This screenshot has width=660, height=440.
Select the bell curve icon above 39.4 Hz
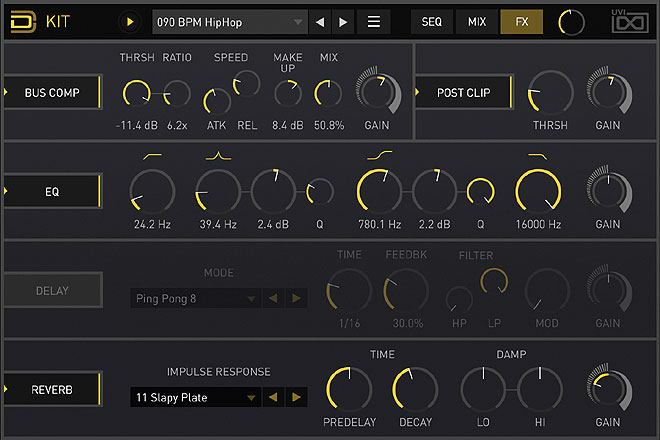point(218,156)
